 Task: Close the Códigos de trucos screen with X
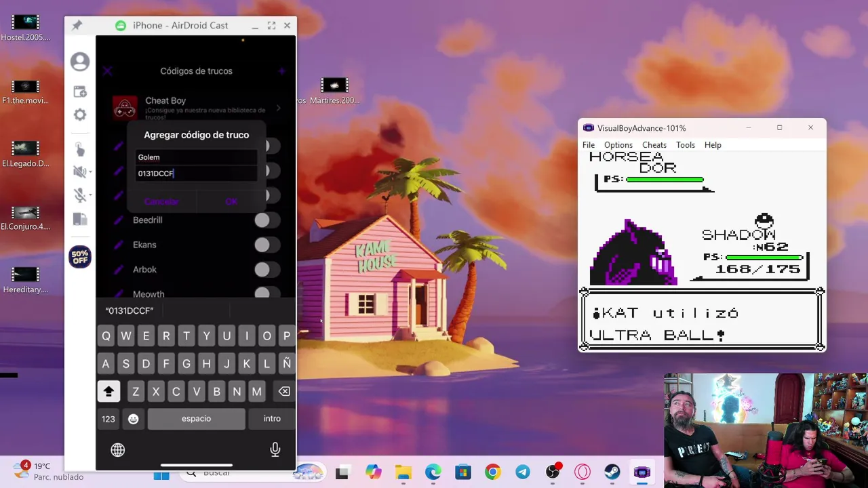point(108,70)
